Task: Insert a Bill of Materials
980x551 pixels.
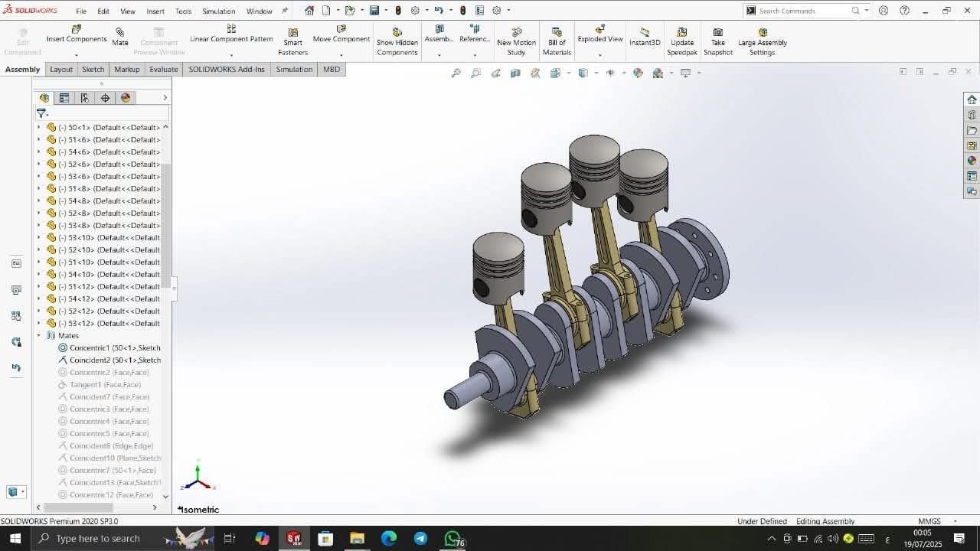Action: (557, 42)
